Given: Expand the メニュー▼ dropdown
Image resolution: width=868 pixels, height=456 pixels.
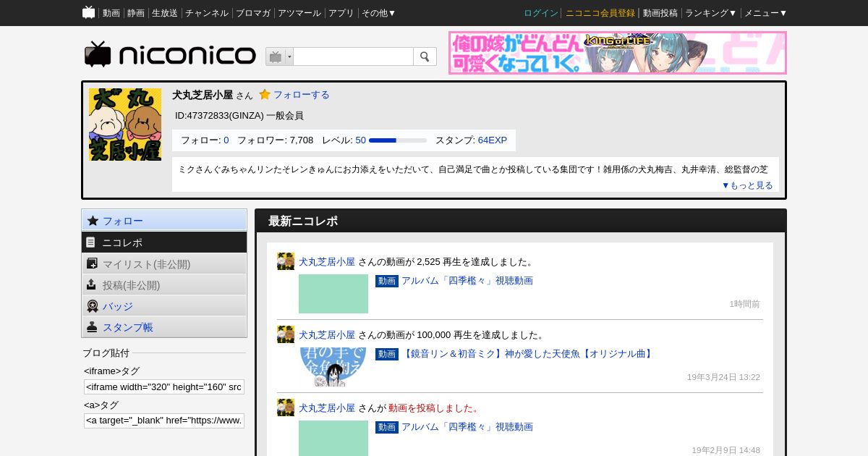Looking at the screenshot, I should 766,13.
